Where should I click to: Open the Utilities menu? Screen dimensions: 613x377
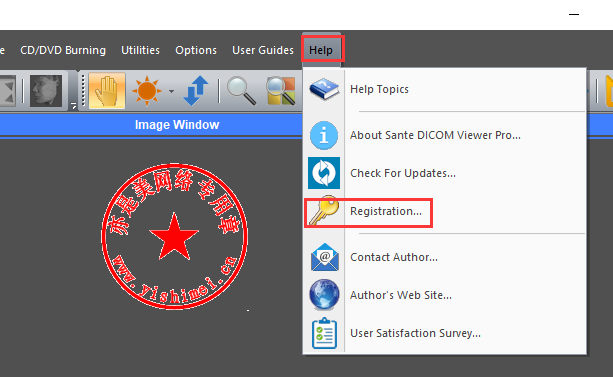(140, 50)
